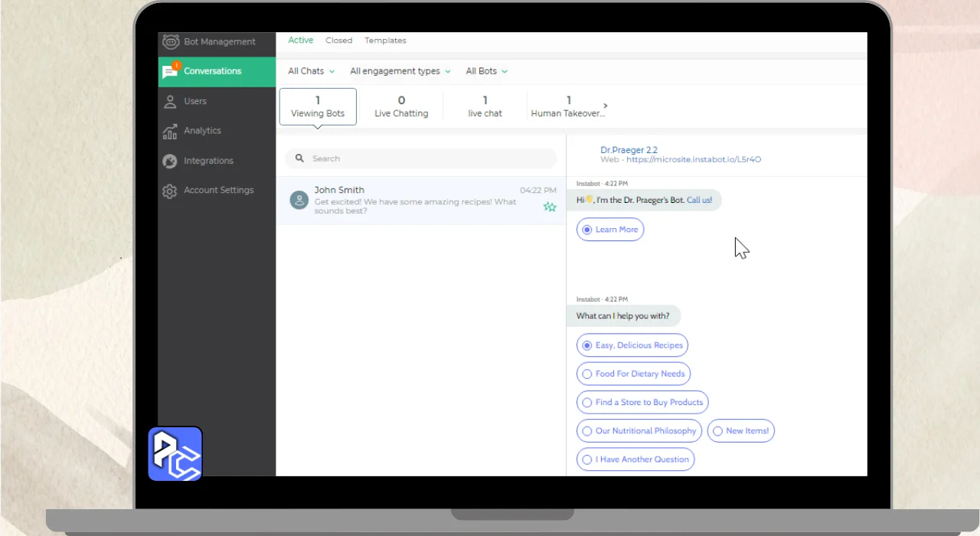Image resolution: width=980 pixels, height=536 pixels.
Task: Open Conversations menu item
Action: [x=217, y=71]
